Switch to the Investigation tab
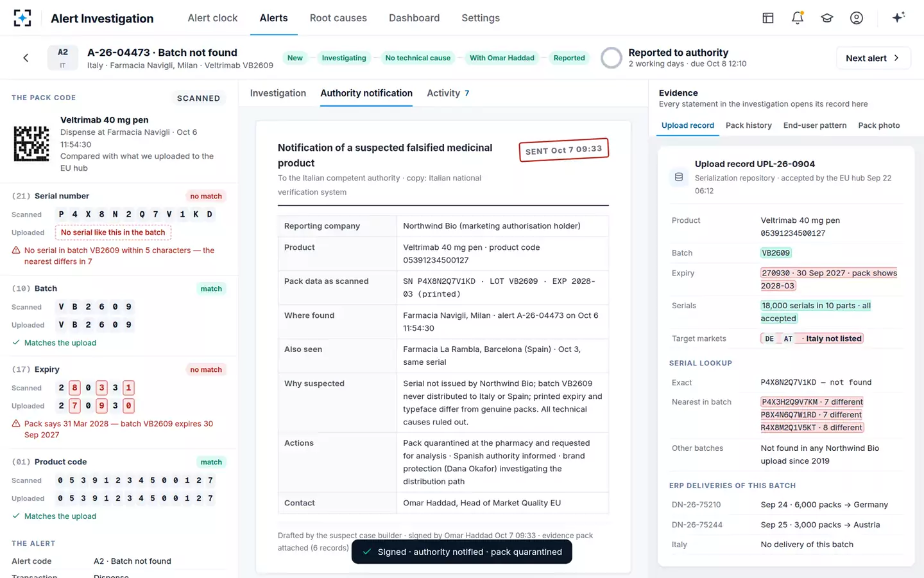 click(278, 93)
